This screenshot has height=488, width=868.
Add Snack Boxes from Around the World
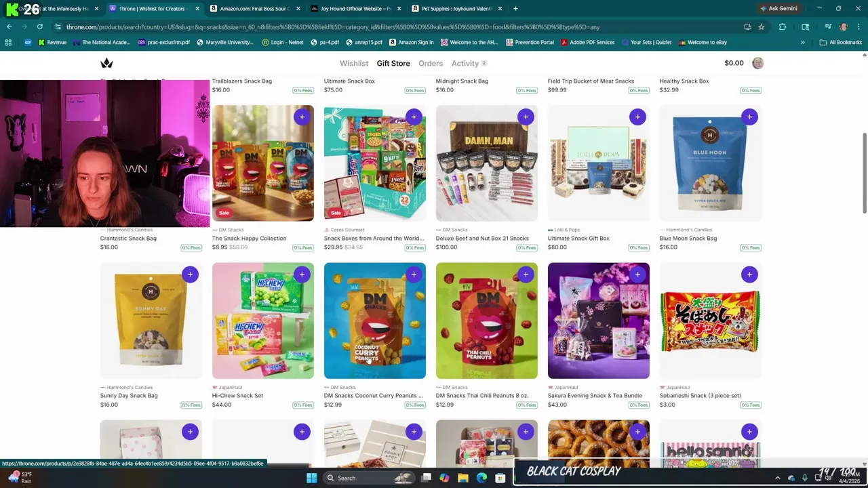click(414, 117)
